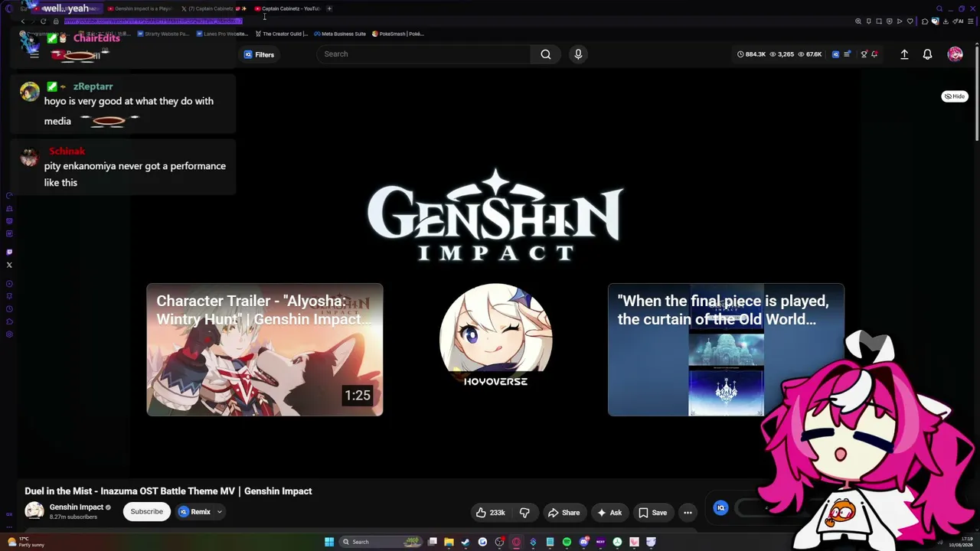Screen dimensions: 980x551
Task: Click the vidIQ trophy icon
Action: tap(864, 54)
